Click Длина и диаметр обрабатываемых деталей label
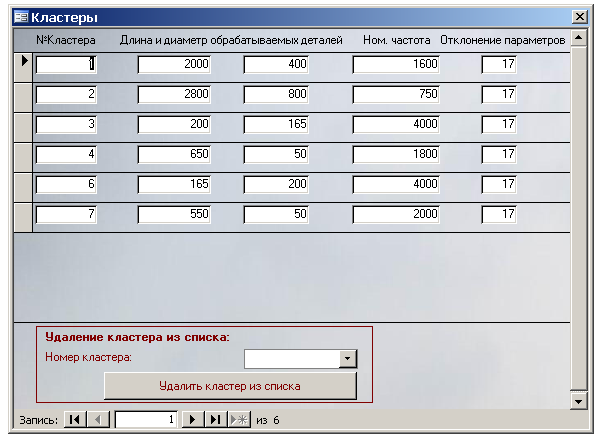This screenshot has height=442, width=600. [x=231, y=40]
